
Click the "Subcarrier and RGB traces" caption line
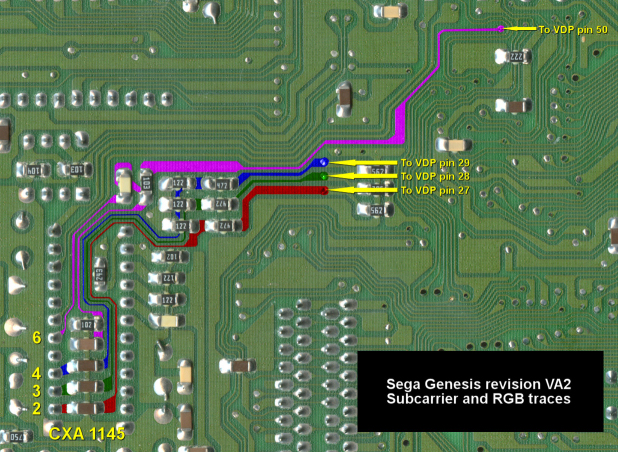[x=478, y=399]
